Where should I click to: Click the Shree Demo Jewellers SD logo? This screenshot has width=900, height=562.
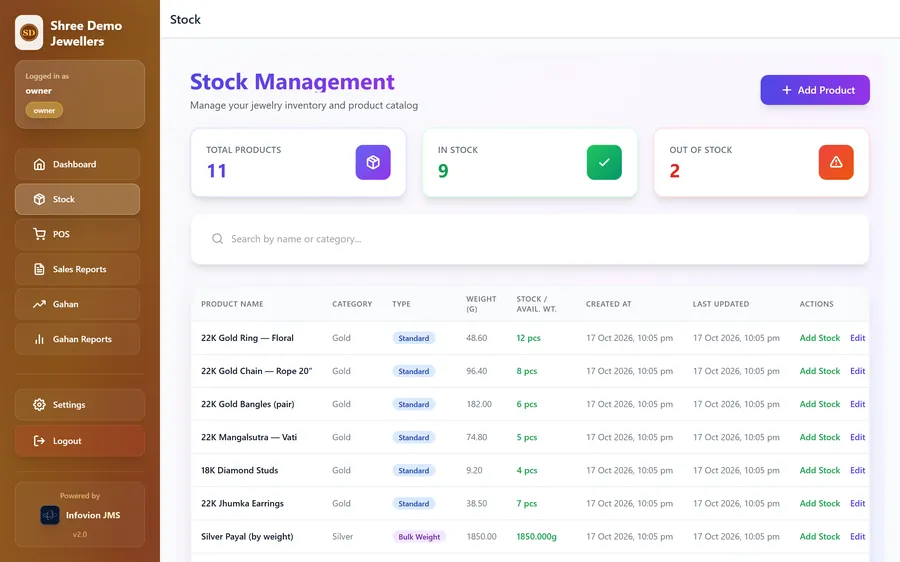click(29, 33)
